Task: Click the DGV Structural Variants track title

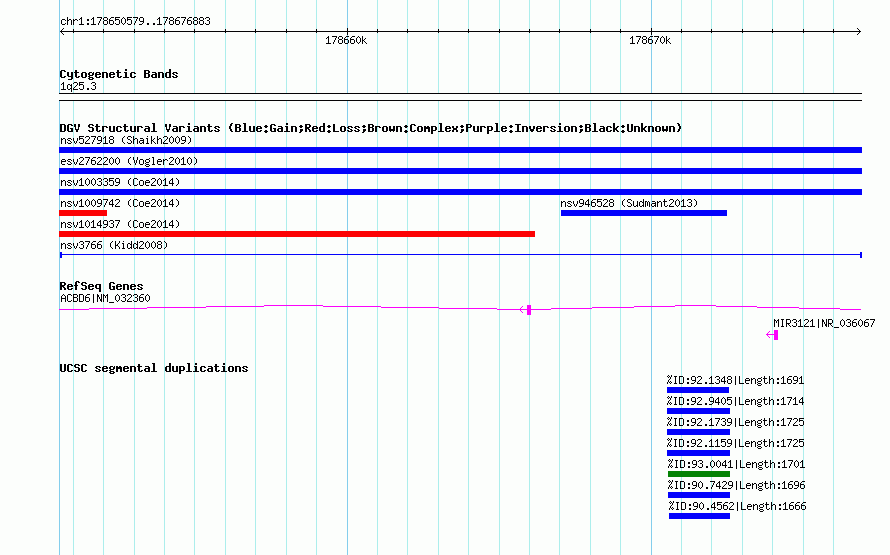Action: click(371, 128)
